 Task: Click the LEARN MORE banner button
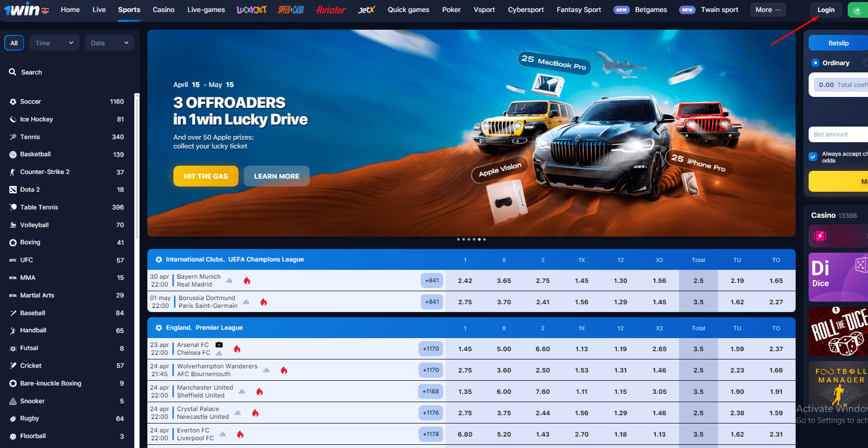tap(276, 176)
